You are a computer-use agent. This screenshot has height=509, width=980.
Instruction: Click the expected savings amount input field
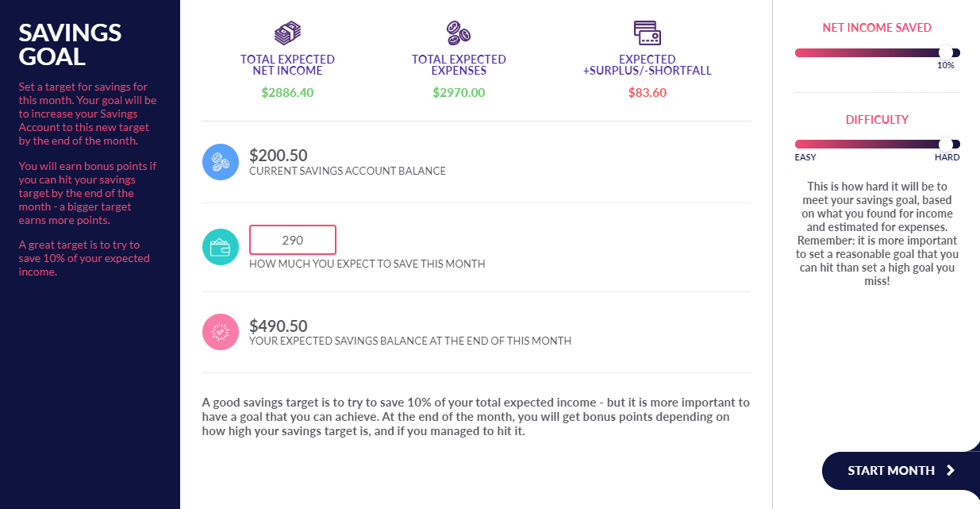(x=293, y=240)
